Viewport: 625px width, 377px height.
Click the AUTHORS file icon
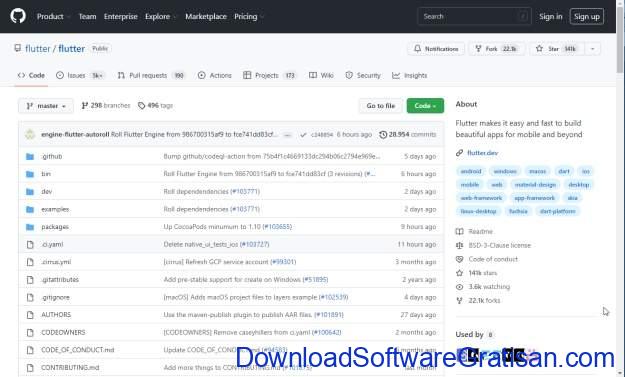[x=30, y=315]
